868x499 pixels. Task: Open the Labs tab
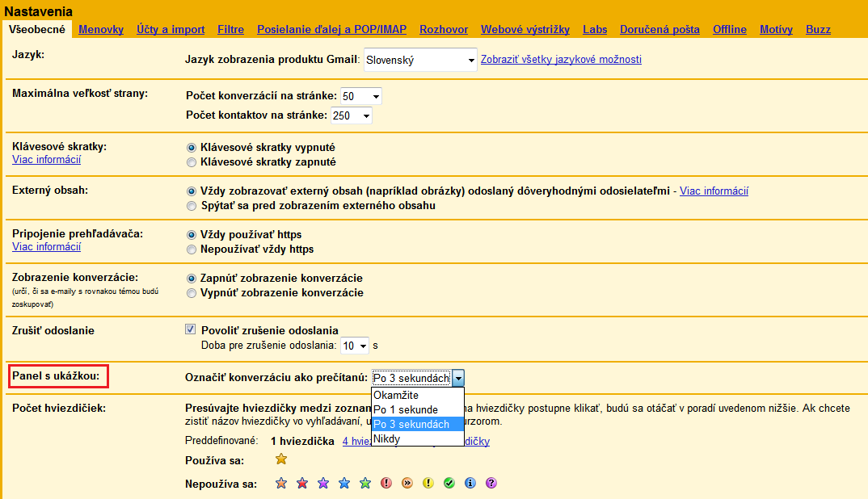pos(595,29)
